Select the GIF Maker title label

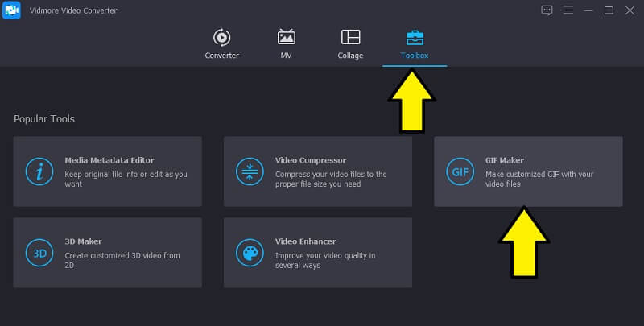(505, 160)
